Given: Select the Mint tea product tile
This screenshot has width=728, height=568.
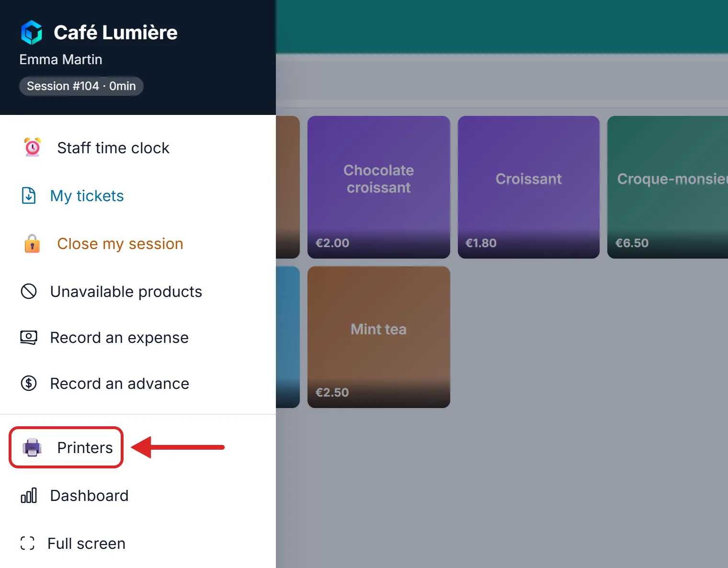Looking at the screenshot, I should (x=378, y=337).
